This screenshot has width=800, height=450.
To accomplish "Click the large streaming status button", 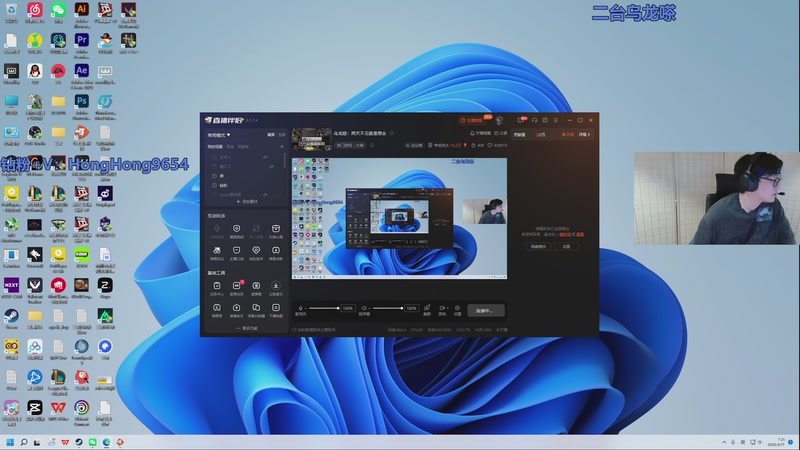I will [486, 310].
